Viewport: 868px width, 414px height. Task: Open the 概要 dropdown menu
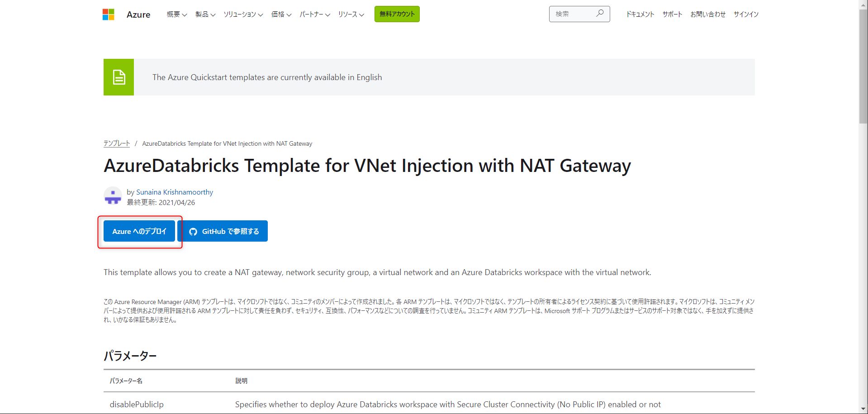176,14
